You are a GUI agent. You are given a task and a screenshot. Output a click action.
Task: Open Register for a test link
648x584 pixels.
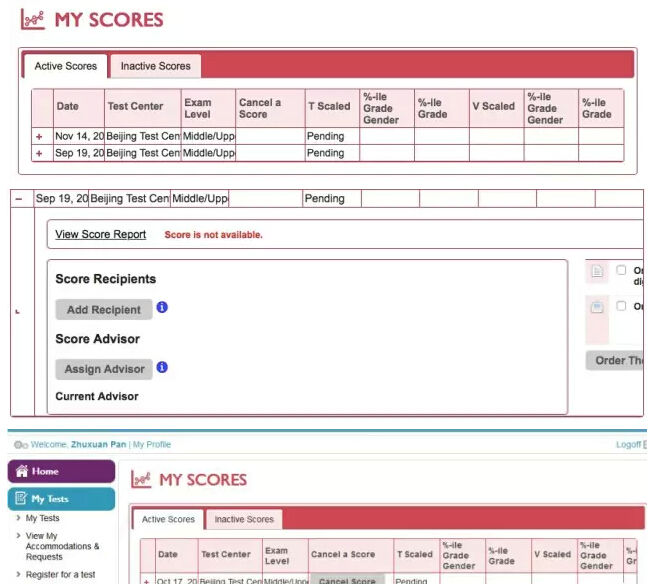tap(60, 574)
